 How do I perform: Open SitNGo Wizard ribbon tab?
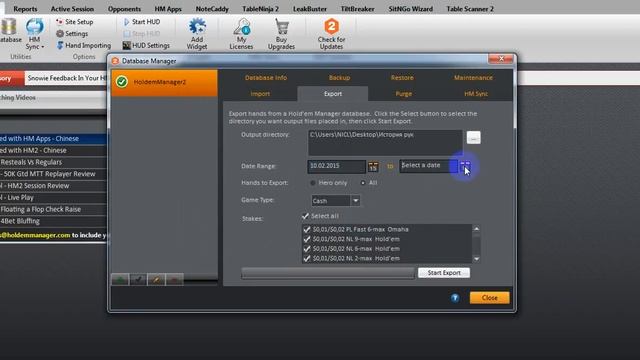(411, 9)
